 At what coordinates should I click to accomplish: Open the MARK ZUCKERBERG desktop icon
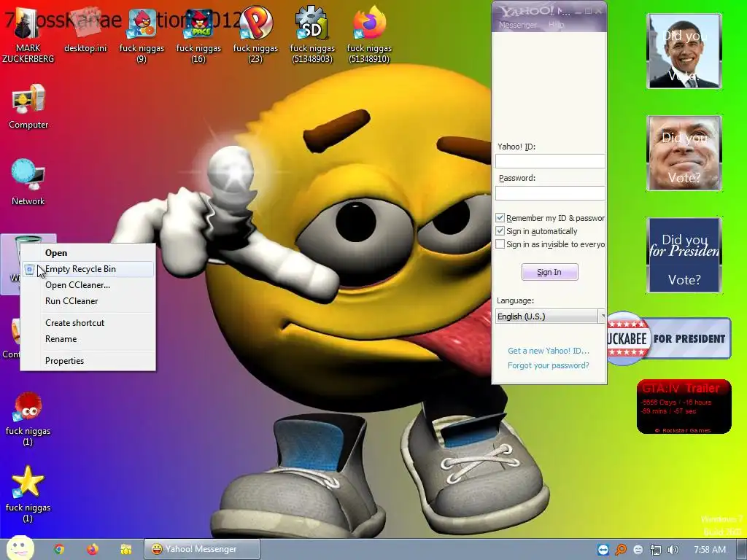28,34
